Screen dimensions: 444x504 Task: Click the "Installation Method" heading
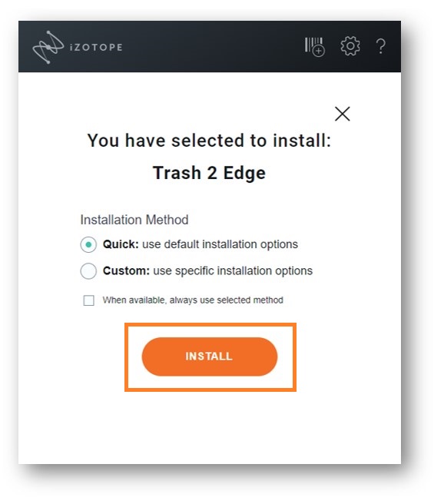(134, 220)
